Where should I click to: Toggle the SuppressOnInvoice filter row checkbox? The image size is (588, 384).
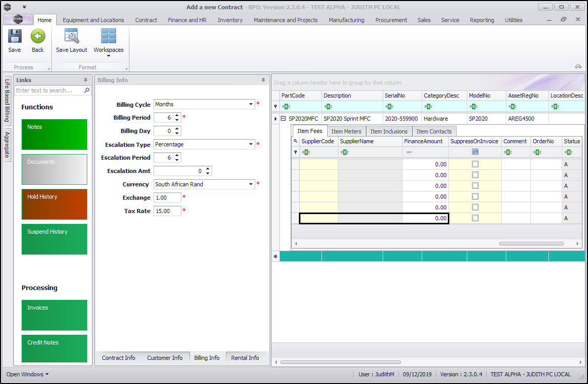point(475,152)
